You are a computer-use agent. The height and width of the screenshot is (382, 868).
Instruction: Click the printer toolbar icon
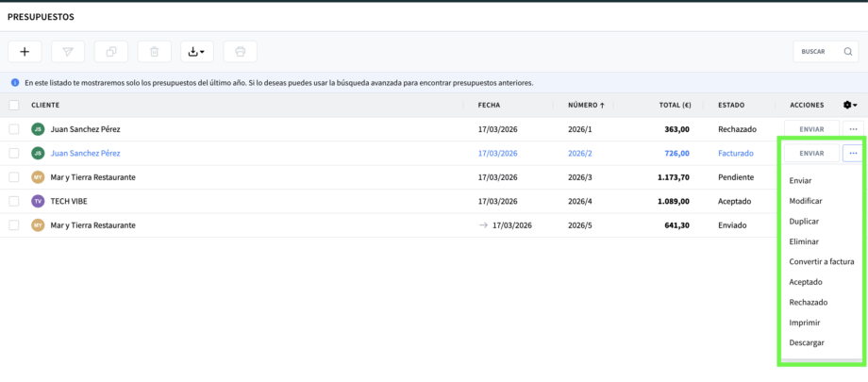click(241, 52)
